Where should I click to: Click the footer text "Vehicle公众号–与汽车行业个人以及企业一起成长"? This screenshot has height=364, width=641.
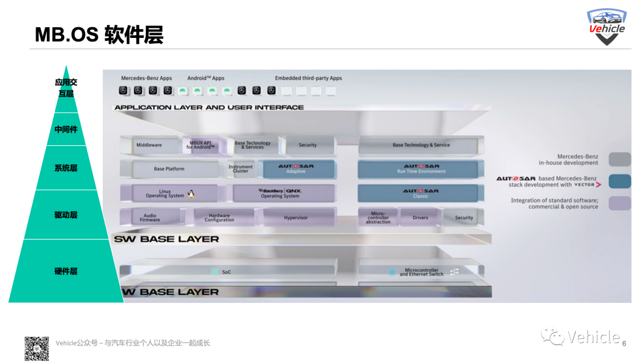click(133, 343)
